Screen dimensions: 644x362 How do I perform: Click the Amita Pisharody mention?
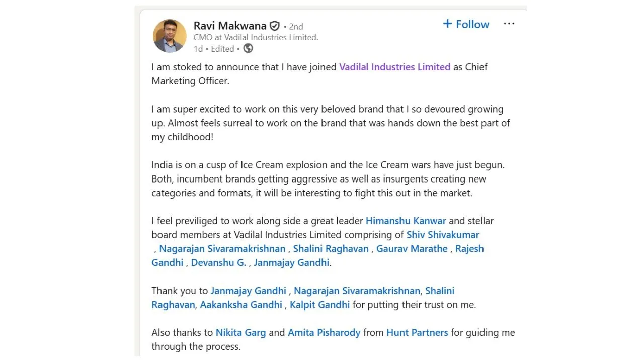pos(324,333)
